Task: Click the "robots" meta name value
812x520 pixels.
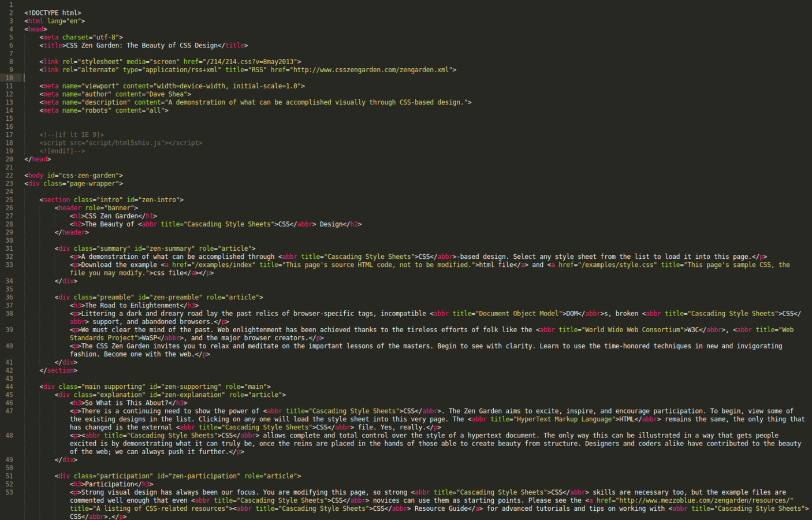Action: pyautogui.click(x=96, y=110)
